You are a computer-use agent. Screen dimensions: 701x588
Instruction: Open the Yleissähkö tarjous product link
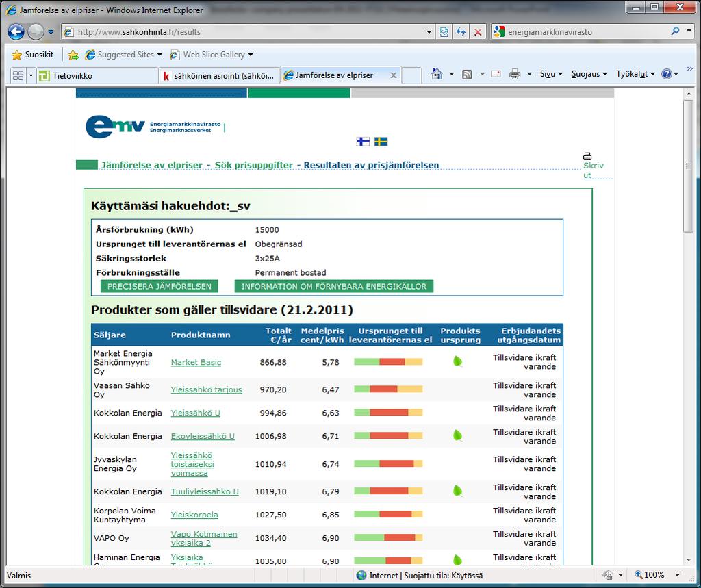(206, 389)
